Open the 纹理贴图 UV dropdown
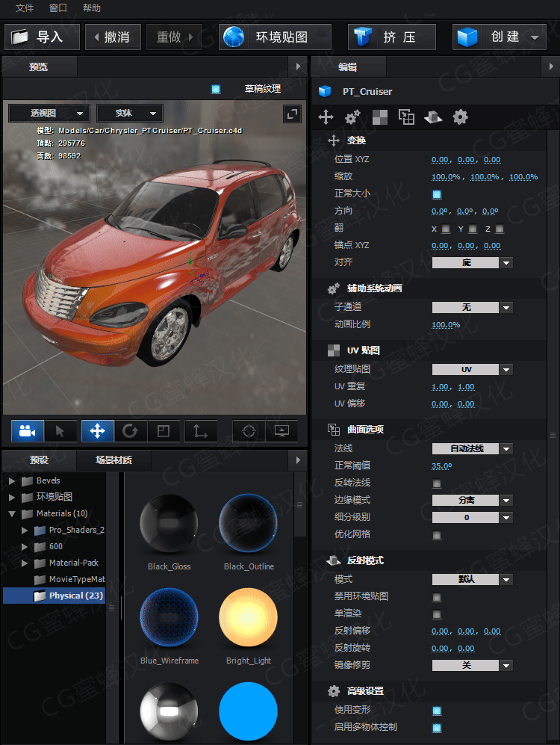This screenshot has width=560, height=745. pyautogui.click(x=472, y=370)
